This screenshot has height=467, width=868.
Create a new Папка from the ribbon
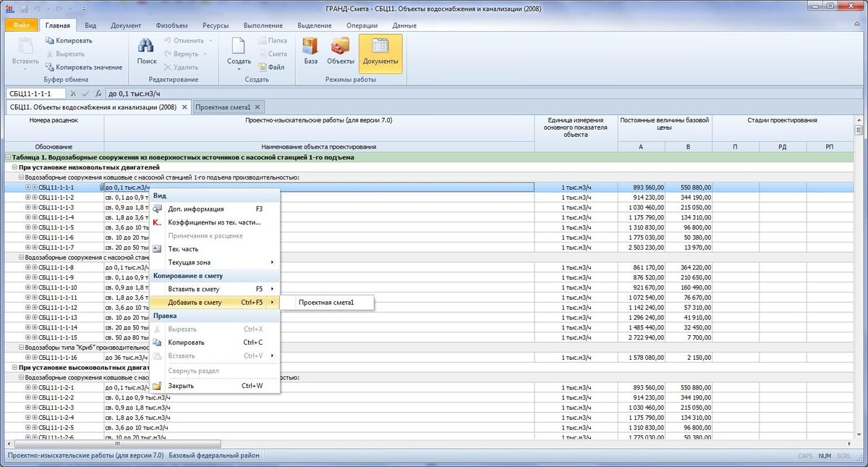point(272,41)
